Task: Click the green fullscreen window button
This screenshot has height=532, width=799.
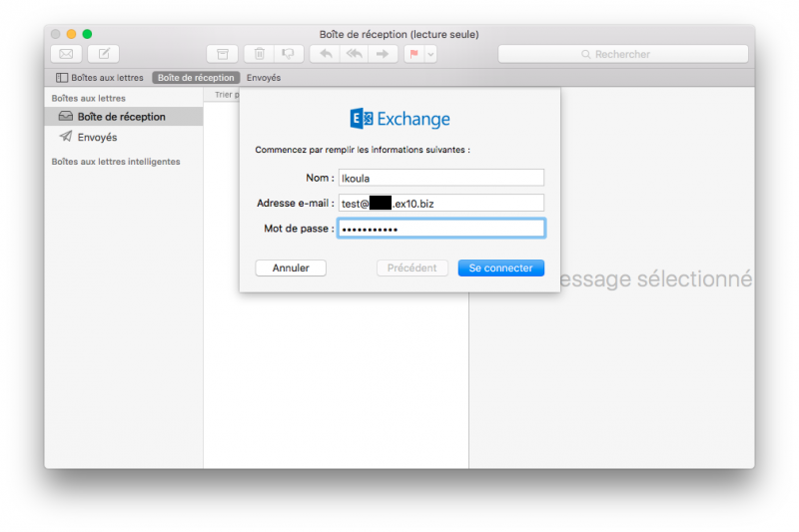Action: point(87,34)
